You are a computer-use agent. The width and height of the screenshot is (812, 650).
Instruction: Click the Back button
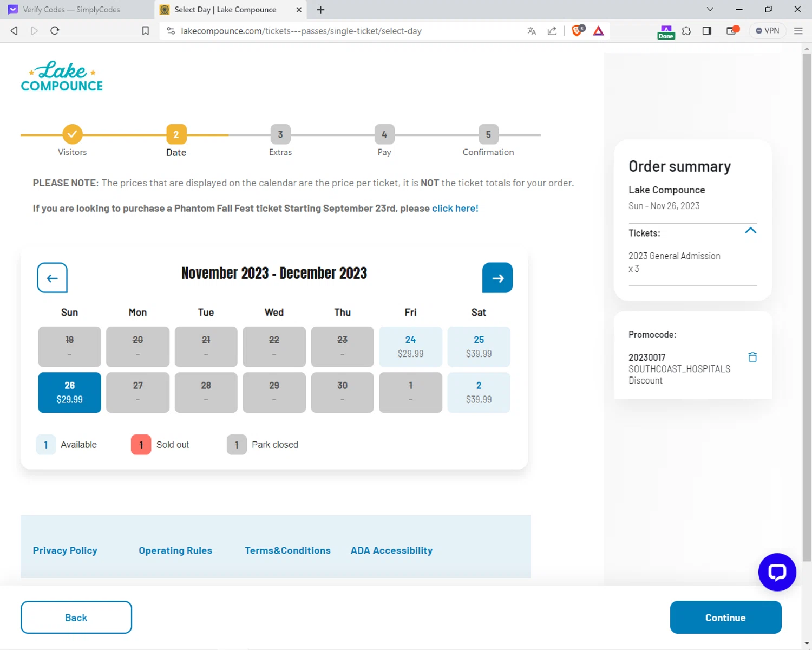(76, 617)
